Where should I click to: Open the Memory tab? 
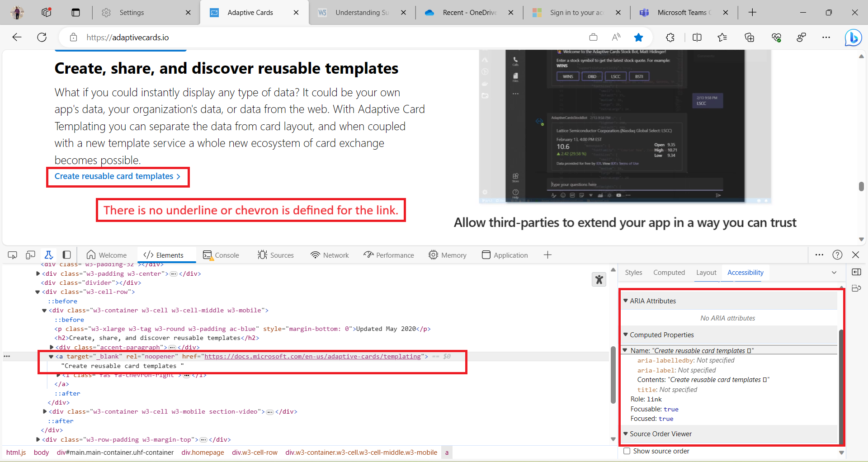coord(448,255)
